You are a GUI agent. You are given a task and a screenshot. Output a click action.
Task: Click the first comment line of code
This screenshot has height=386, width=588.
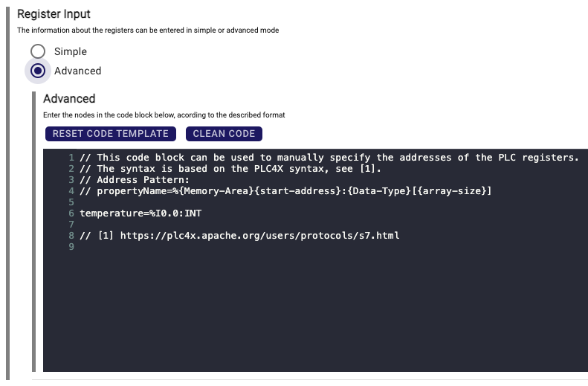(329, 158)
